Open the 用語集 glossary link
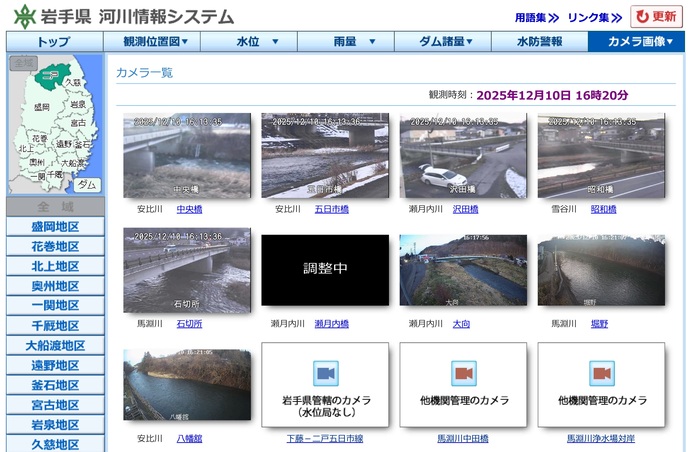Screen dimensions: 690x452 click(x=536, y=18)
